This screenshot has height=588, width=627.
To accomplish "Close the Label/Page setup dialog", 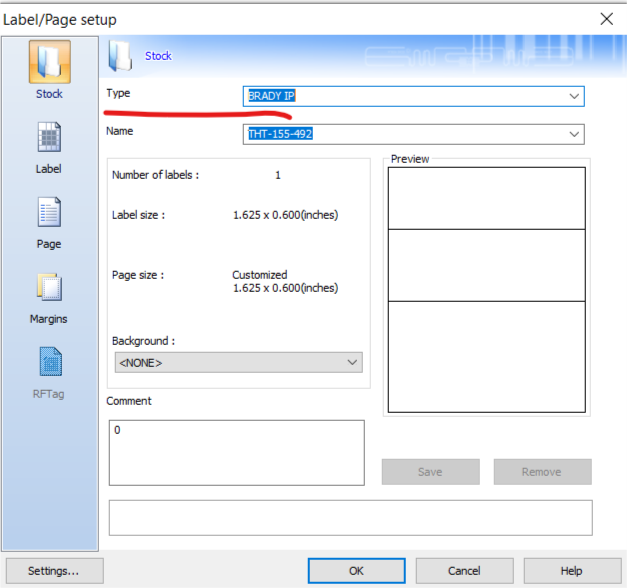I will point(607,19).
